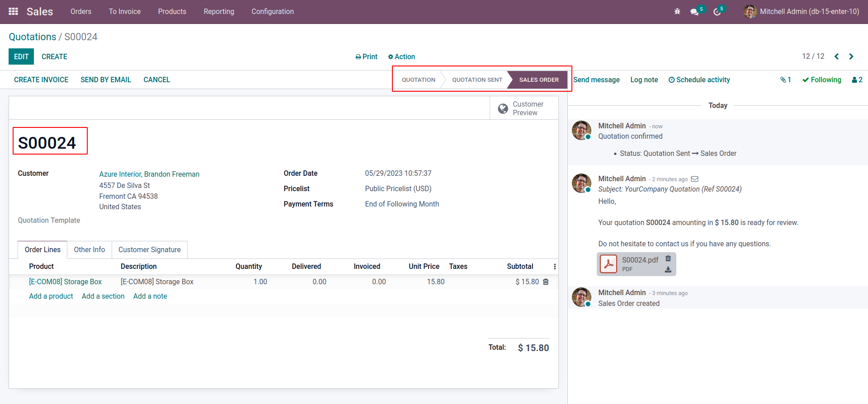Viewport: 868px width, 404px height.
Task: Switch to the Customer Signature tab
Action: (x=150, y=250)
